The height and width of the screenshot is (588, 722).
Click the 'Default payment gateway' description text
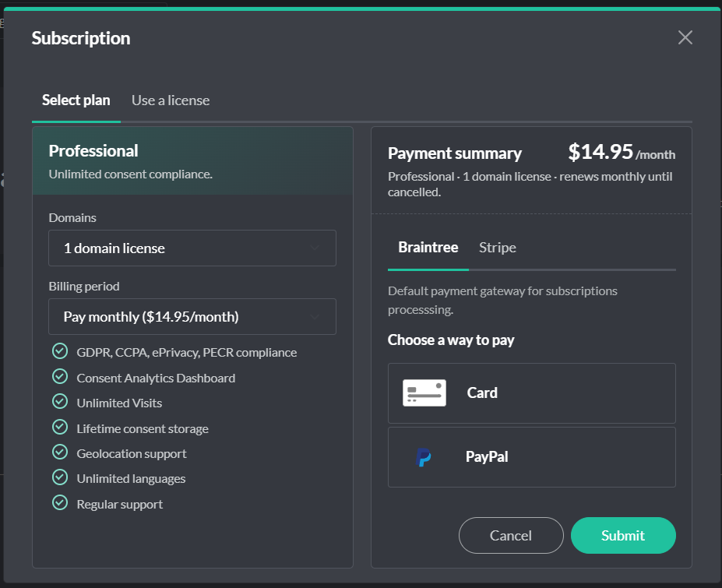(x=502, y=300)
